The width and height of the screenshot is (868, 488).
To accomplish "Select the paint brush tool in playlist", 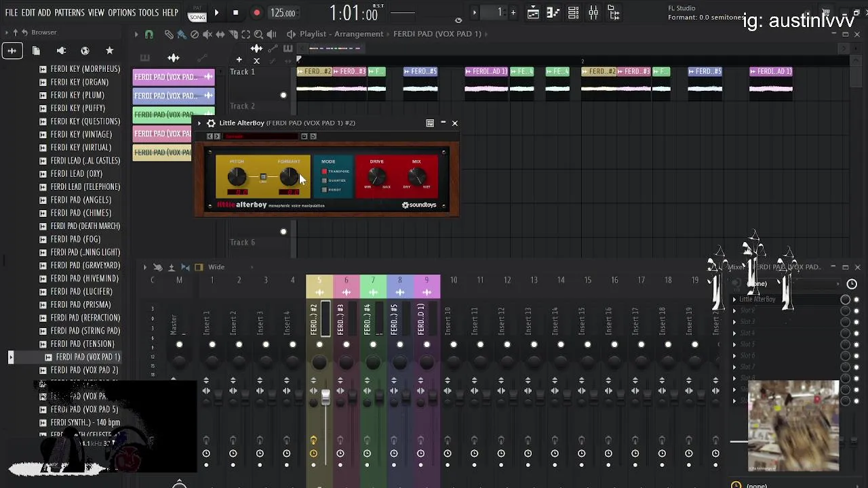I will [182, 34].
